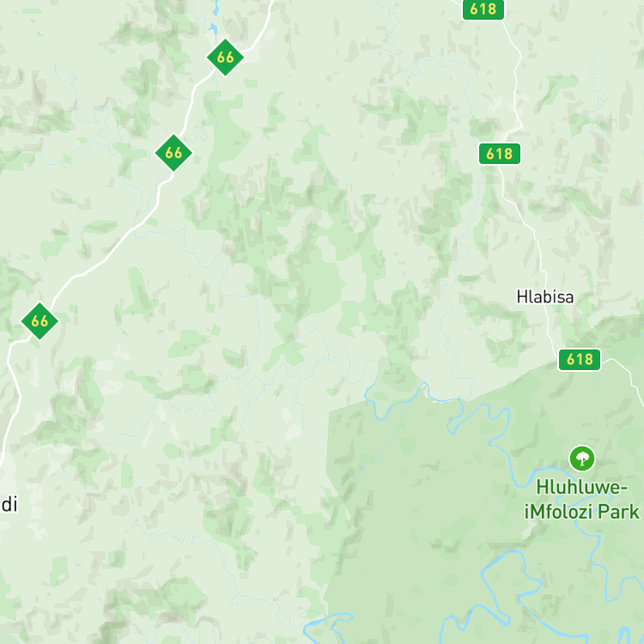Click the Hluhluwe-iMfolozi Park text label

point(582,500)
